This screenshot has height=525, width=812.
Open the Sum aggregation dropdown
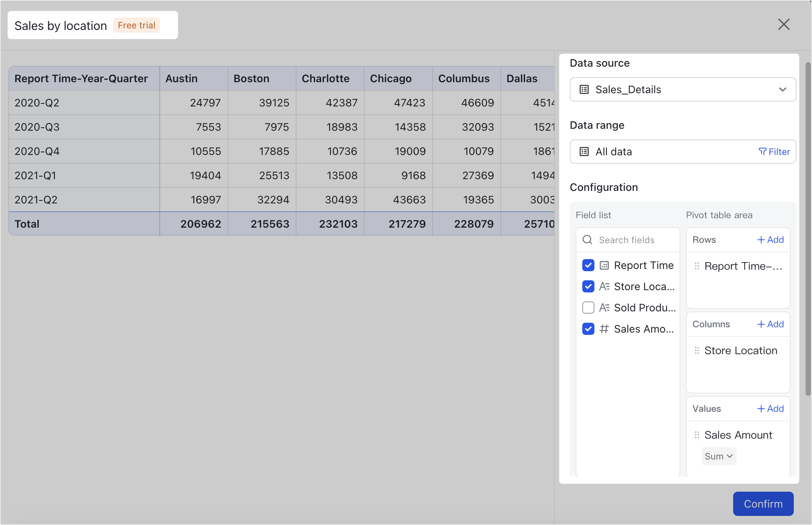[x=719, y=456]
